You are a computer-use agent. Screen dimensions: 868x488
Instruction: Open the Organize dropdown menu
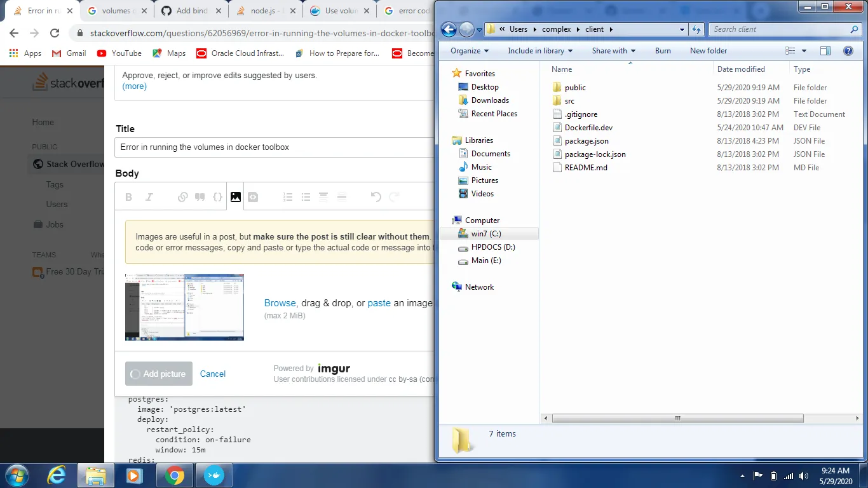[470, 51]
